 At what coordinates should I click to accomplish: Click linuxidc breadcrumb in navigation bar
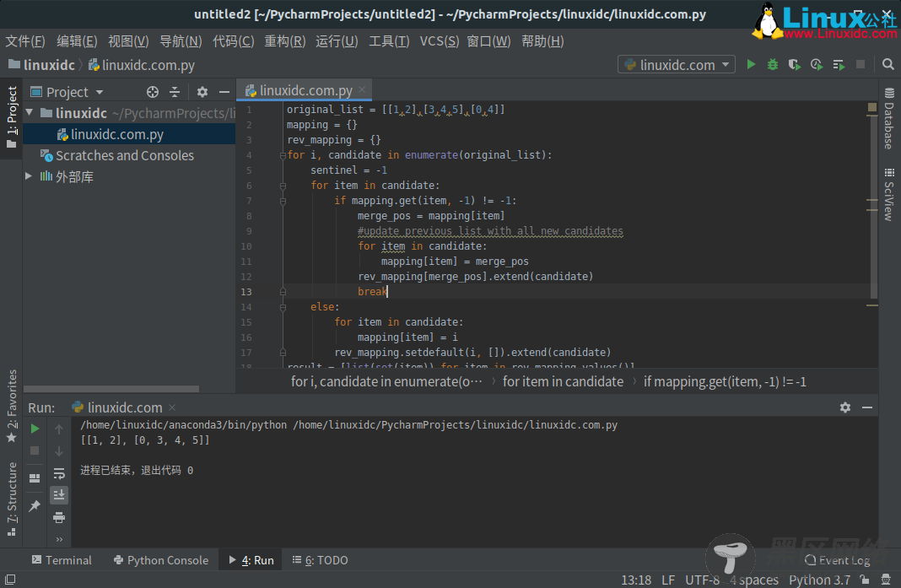click(x=41, y=65)
